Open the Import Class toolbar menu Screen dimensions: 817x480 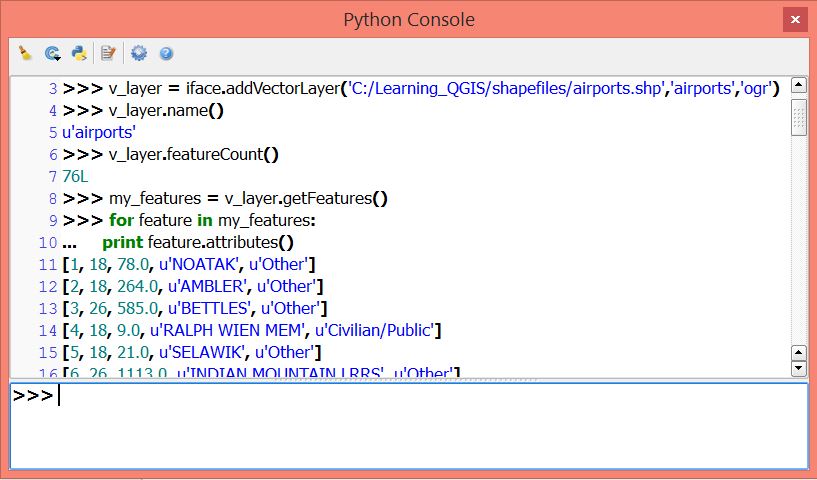[53, 53]
